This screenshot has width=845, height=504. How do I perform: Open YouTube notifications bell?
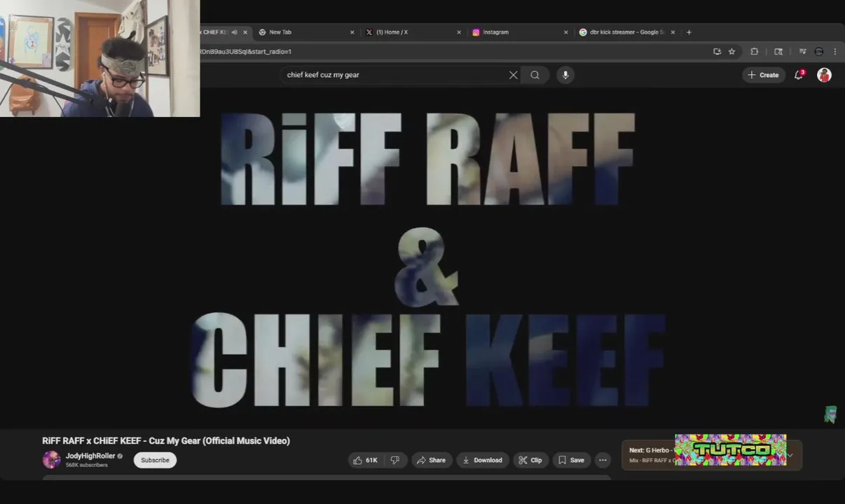pos(798,75)
